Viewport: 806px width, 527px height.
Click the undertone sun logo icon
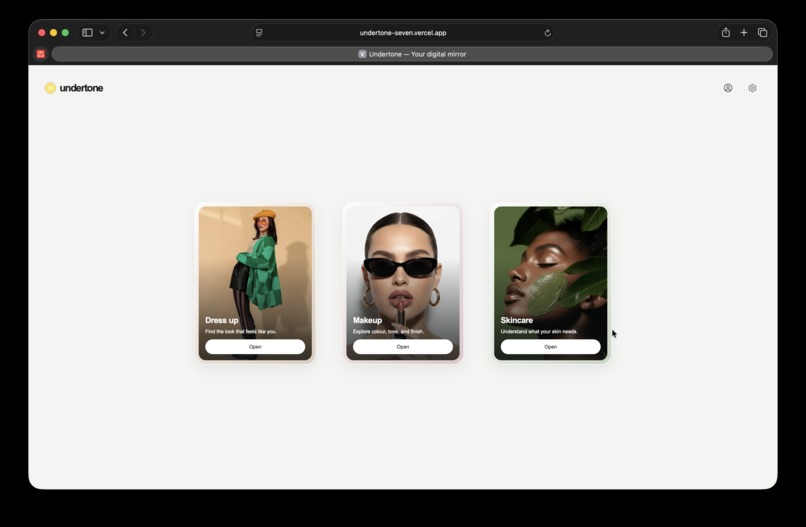pyautogui.click(x=50, y=88)
